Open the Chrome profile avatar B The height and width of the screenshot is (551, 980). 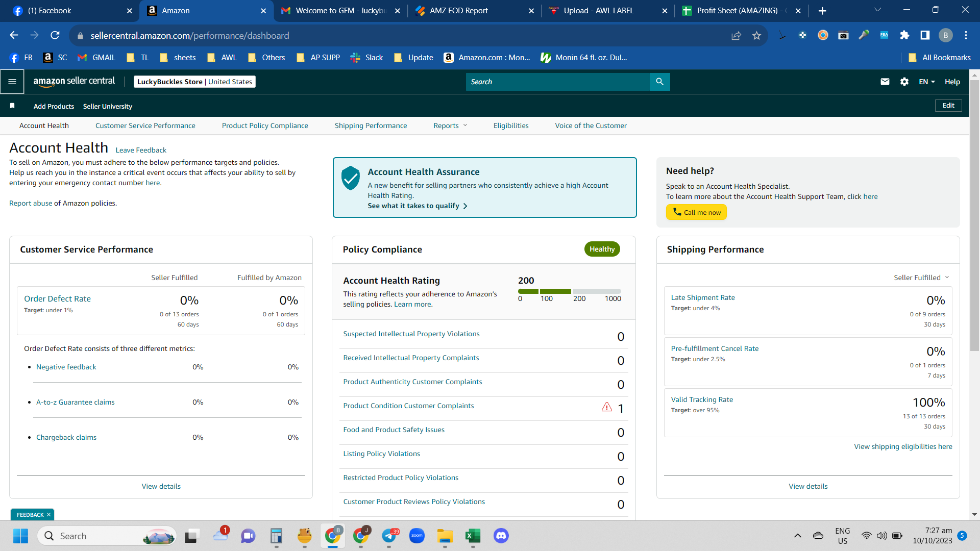pyautogui.click(x=945, y=35)
